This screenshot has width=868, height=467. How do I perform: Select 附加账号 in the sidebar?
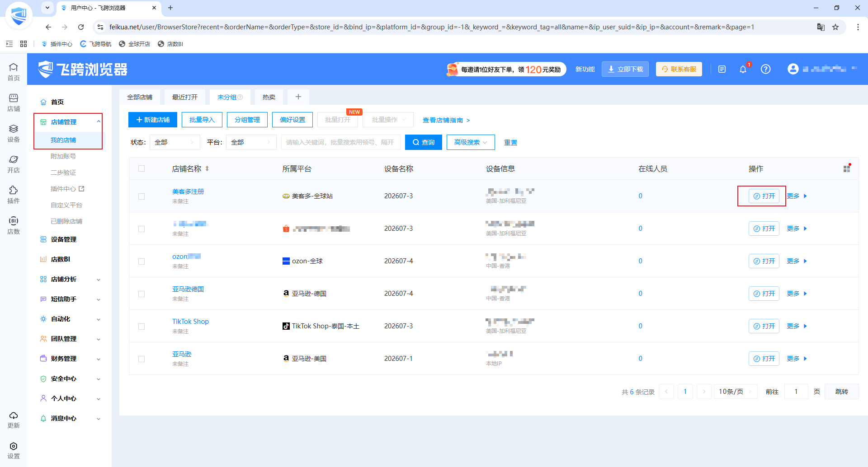[63, 156]
